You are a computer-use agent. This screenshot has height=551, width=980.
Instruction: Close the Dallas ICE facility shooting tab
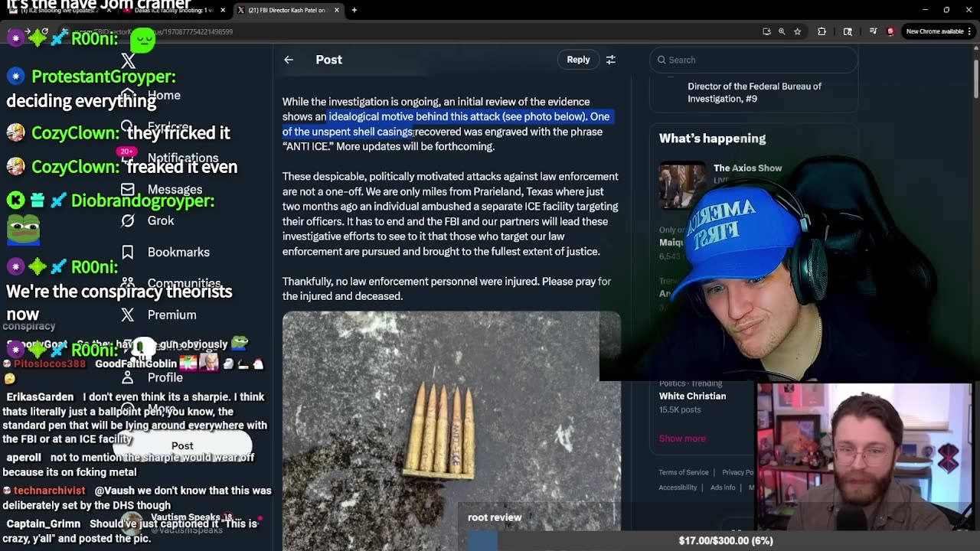pyautogui.click(x=223, y=10)
